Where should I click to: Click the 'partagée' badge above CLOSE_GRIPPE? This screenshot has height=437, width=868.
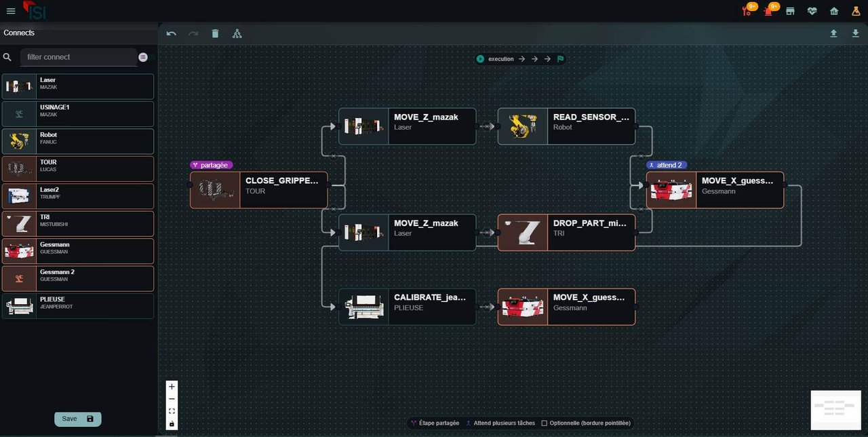coord(212,165)
